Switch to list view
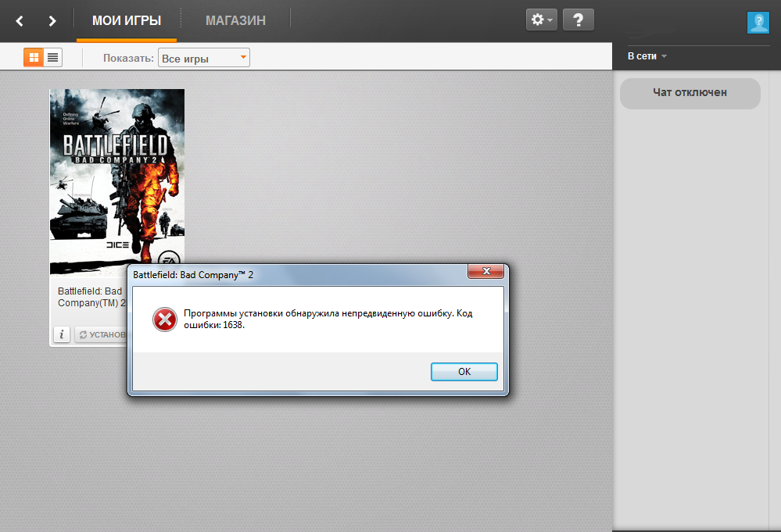The height and width of the screenshot is (532, 781). point(53,58)
